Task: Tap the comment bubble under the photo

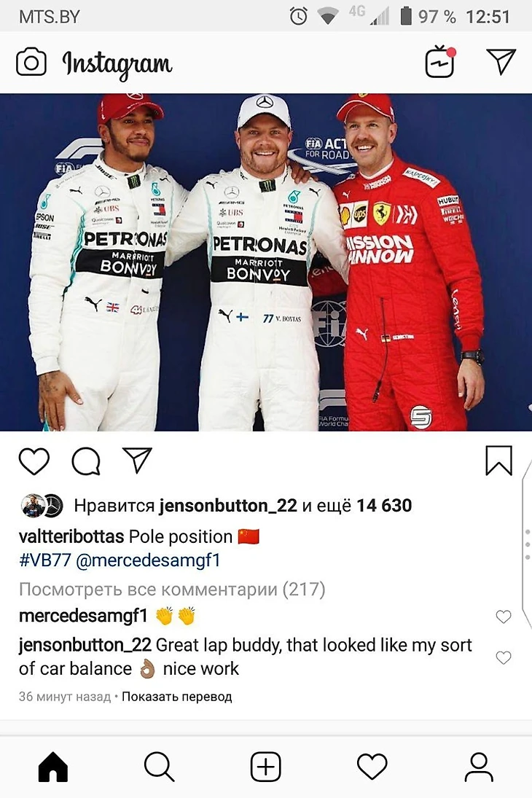Action: click(x=86, y=461)
